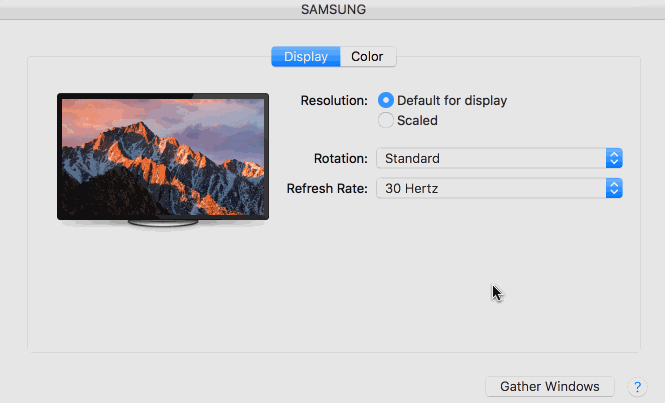This screenshot has width=665, height=403.
Task: Open the Rotation dropdown
Action: point(499,158)
